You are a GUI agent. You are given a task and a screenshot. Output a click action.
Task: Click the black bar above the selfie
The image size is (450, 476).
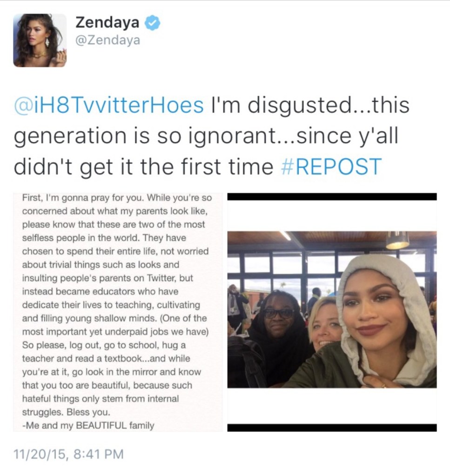point(332,196)
